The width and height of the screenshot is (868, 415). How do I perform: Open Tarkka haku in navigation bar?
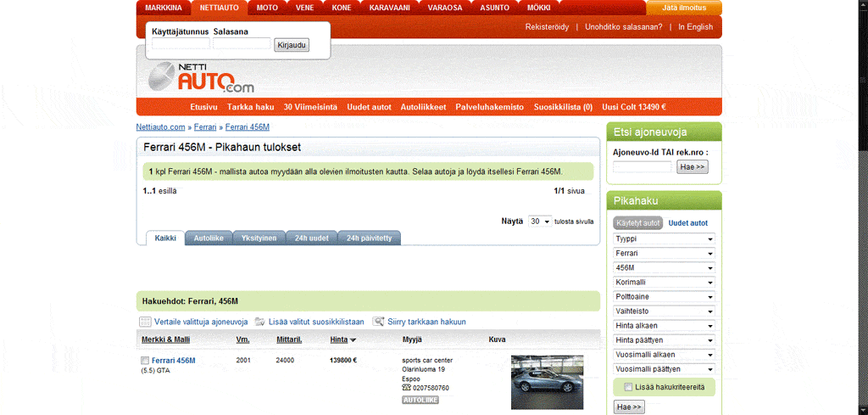click(x=251, y=107)
